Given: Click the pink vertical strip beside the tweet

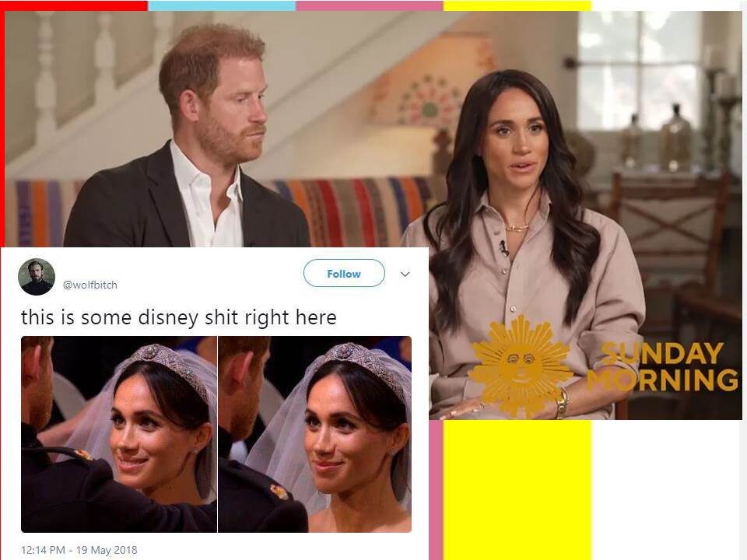Looking at the screenshot, I should (436, 490).
